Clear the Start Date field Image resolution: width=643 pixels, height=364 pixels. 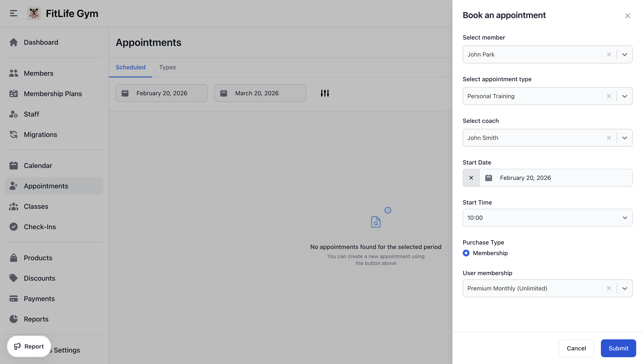pos(471,178)
